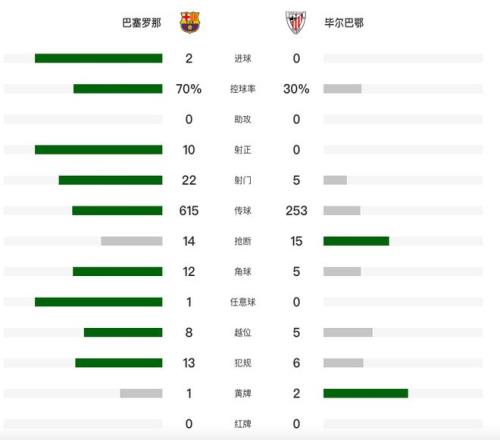Open the 巴塞罗那 team name link
Screen dimensions: 500x440
click(x=142, y=23)
